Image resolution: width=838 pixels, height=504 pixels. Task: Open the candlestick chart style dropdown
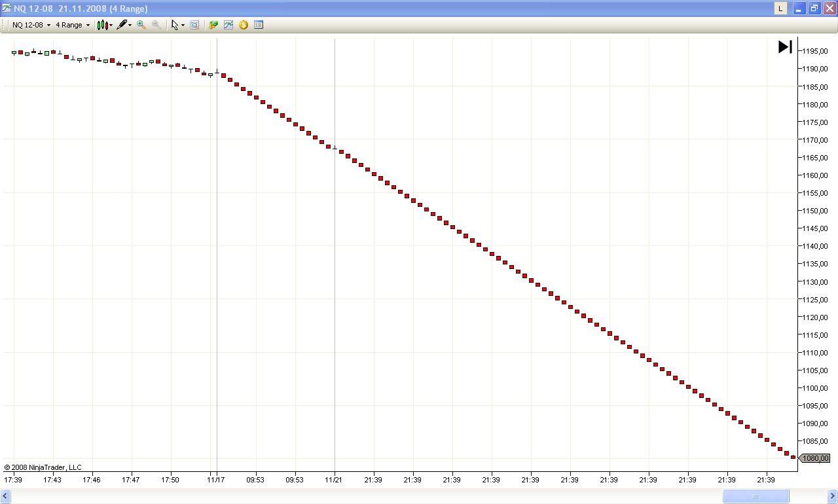105,25
